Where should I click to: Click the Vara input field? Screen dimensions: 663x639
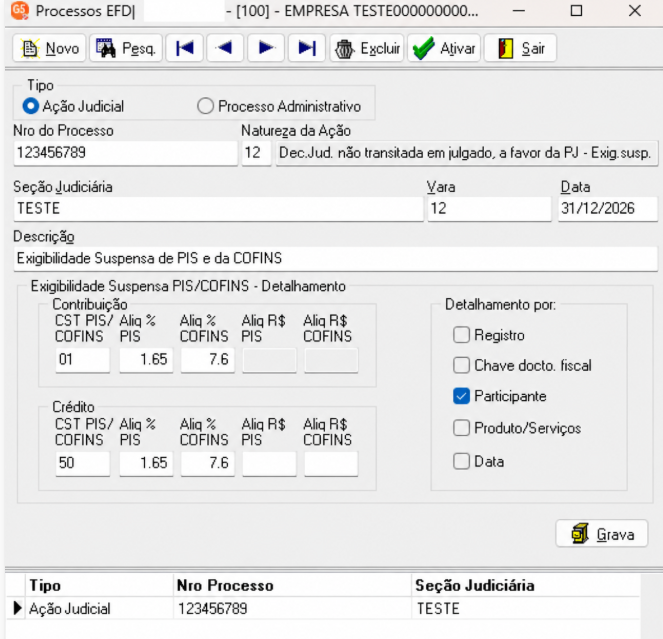coord(489,208)
